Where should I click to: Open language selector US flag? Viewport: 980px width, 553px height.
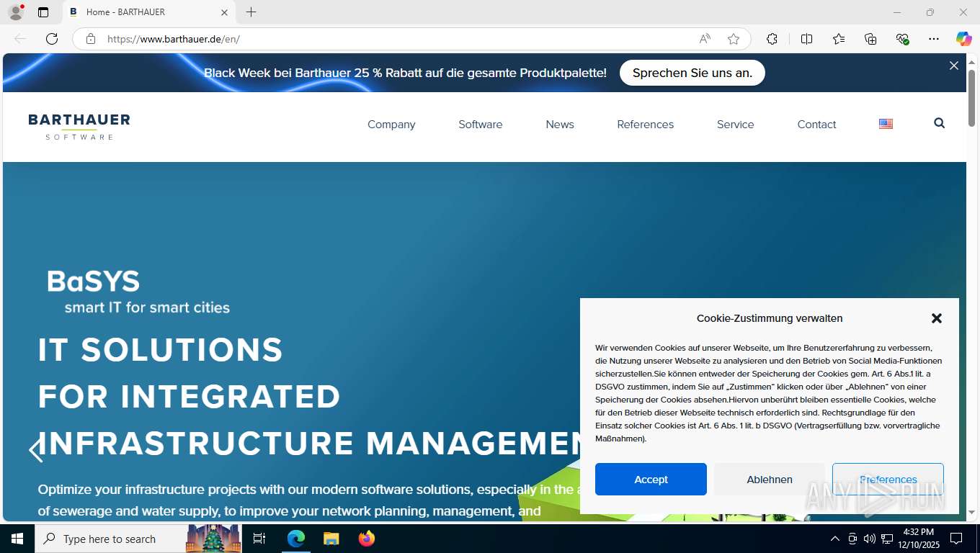click(886, 124)
